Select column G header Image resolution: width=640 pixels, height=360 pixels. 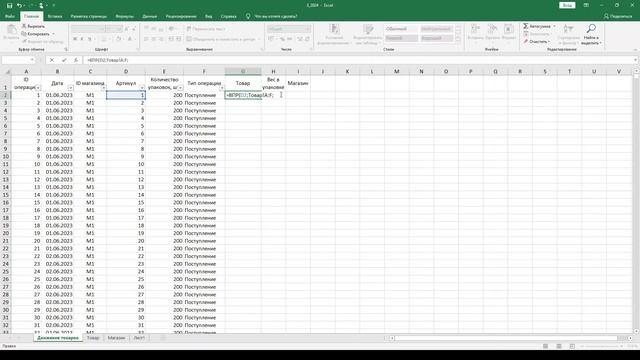point(243,71)
